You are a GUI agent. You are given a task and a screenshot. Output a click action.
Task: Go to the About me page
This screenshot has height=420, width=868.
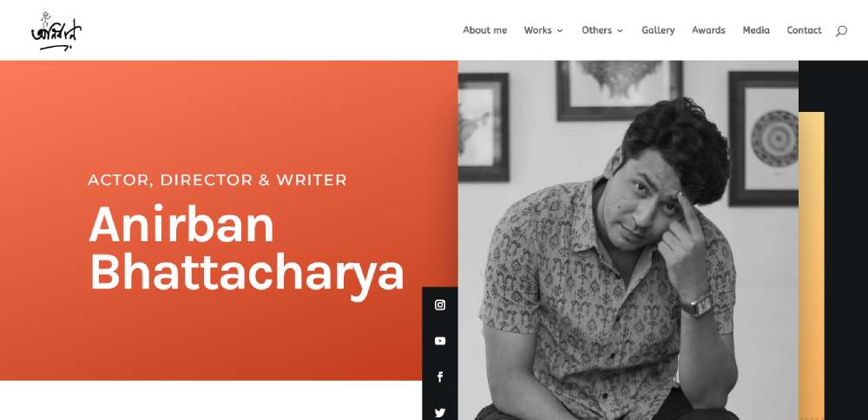(485, 30)
